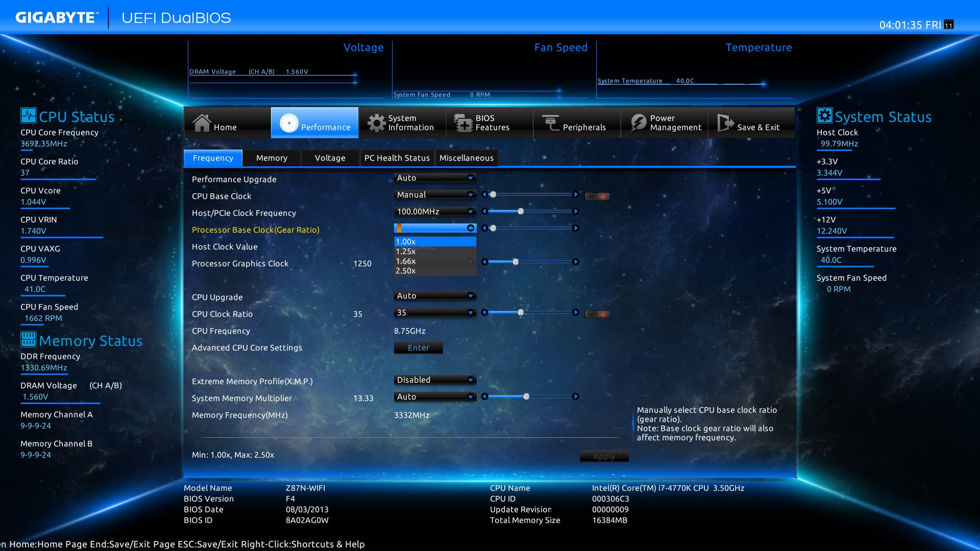
Task: Click calendar icon beside the clock
Action: [x=949, y=24]
